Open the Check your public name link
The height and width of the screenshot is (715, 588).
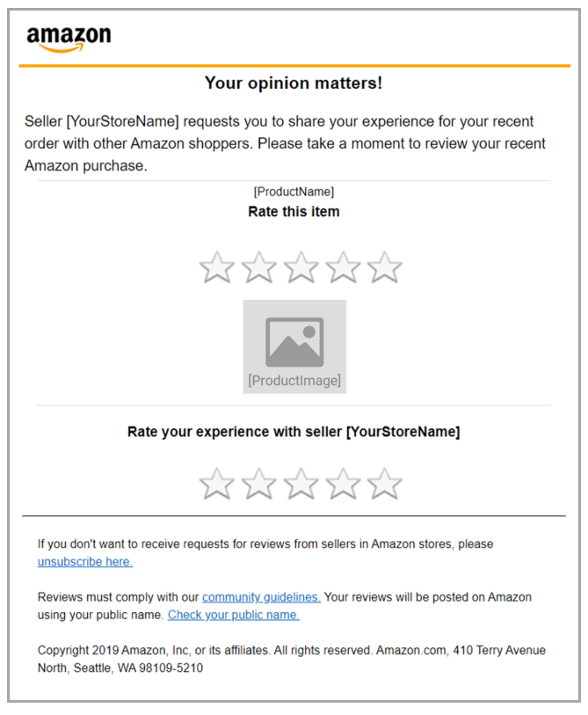click(x=233, y=615)
